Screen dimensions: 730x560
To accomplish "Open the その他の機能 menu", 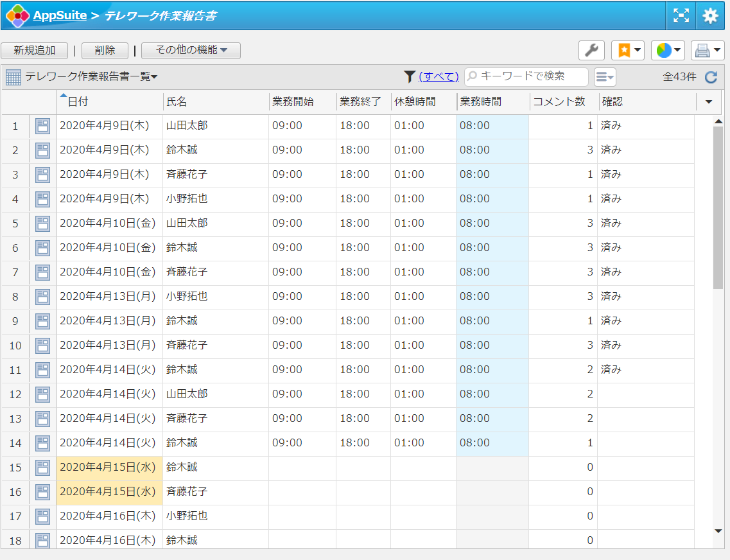I will pyautogui.click(x=191, y=50).
